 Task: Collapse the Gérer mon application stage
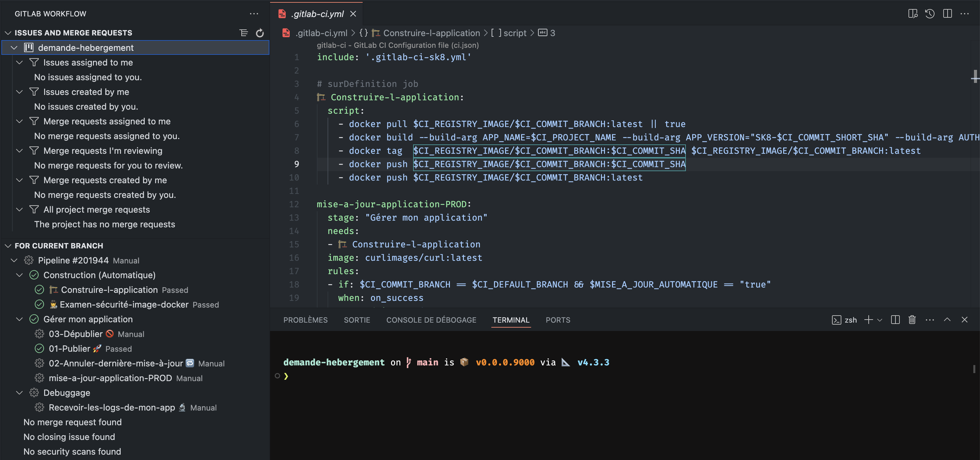(19, 319)
